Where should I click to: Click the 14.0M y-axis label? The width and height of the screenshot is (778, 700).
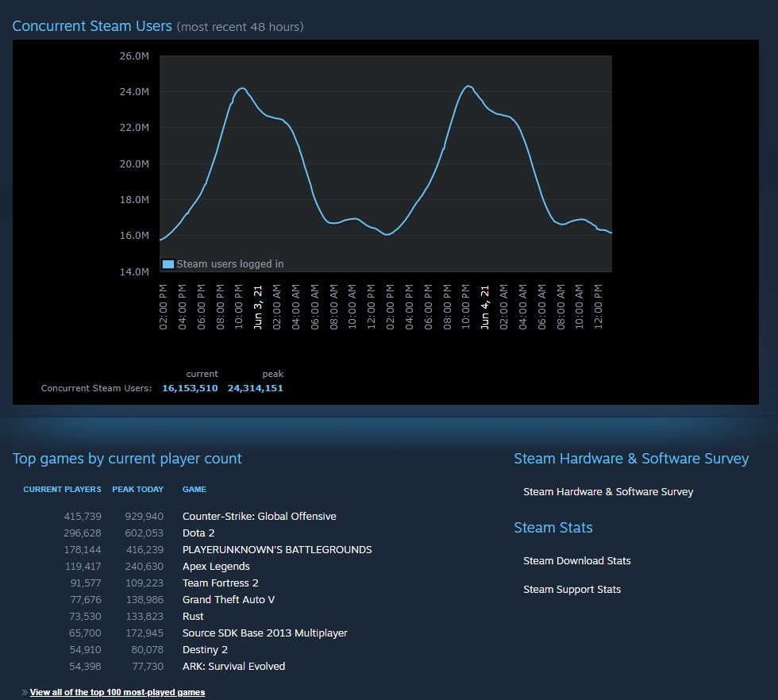tap(134, 271)
